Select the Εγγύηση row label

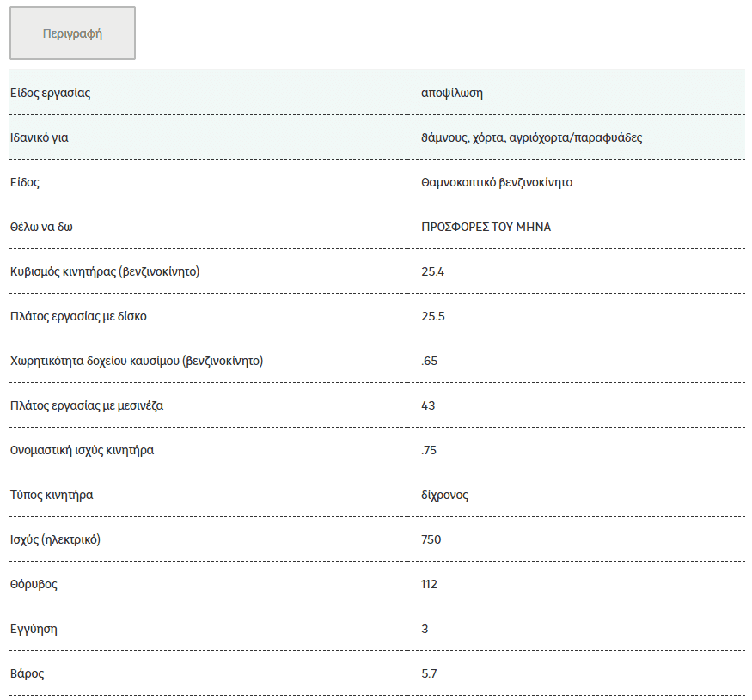[x=34, y=629]
